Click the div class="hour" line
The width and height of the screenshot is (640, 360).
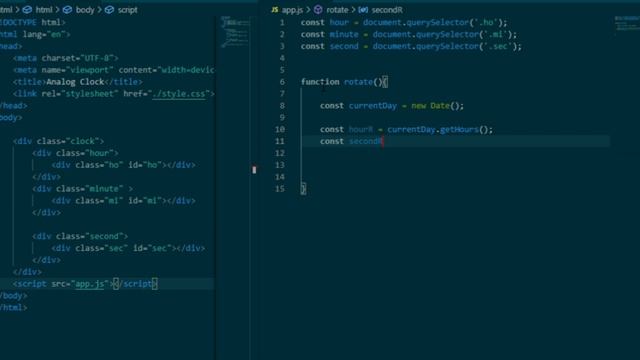(x=75, y=153)
